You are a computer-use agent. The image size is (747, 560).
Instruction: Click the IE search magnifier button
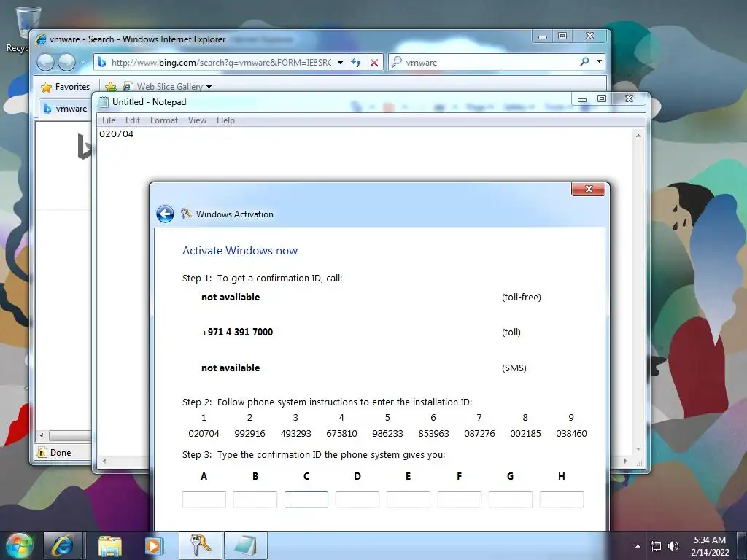point(584,62)
